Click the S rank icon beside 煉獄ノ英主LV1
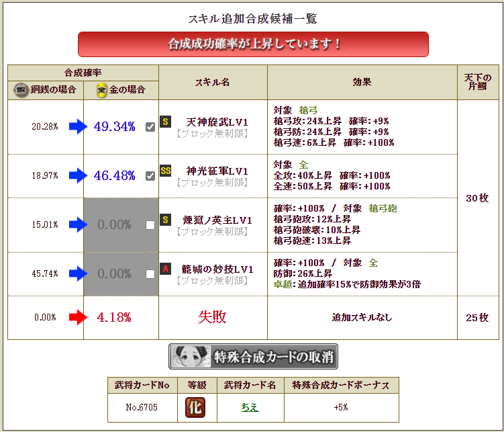 coord(165,220)
